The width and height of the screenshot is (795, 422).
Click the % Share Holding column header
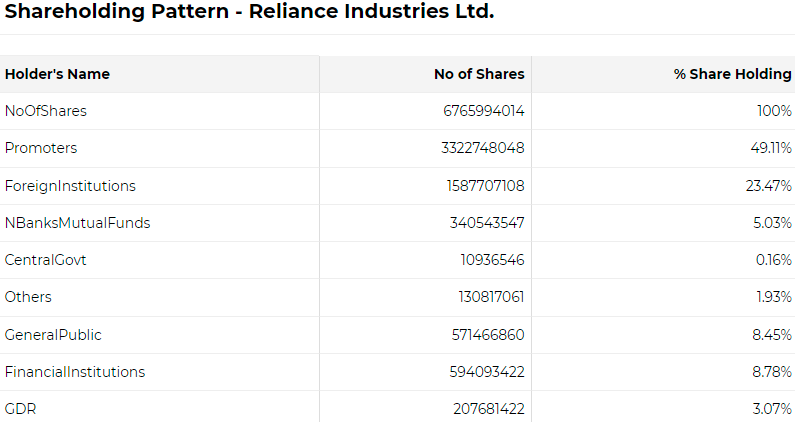tap(733, 74)
